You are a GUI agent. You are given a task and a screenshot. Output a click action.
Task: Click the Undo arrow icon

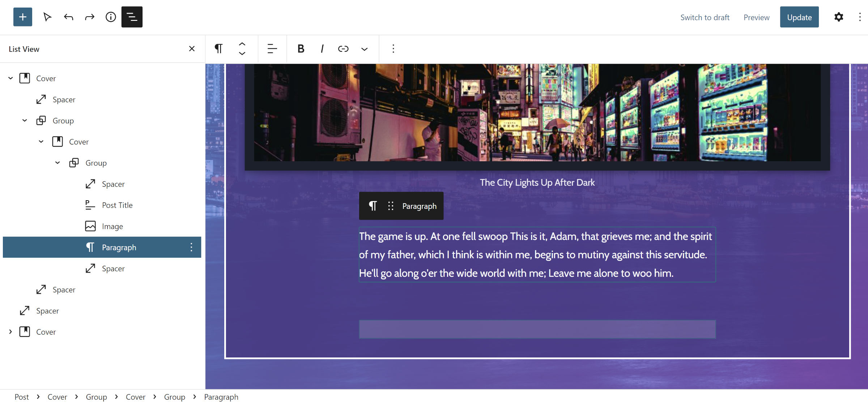[x=68, y=17]
